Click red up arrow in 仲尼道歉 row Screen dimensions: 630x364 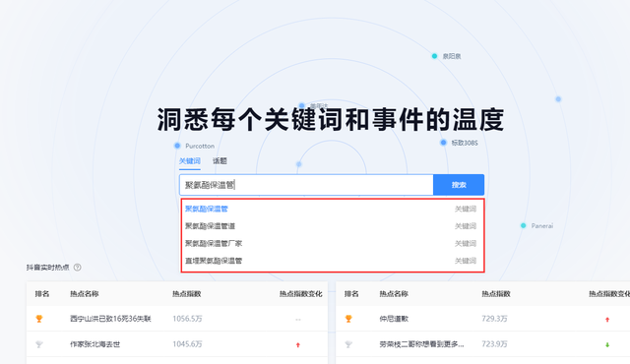point(607,320)
